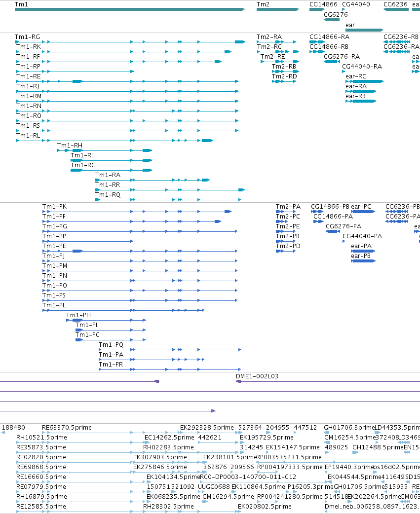420x514 pixels.
Task: Click the CG14866-PB protein label
Action: [x=330, y=207]
